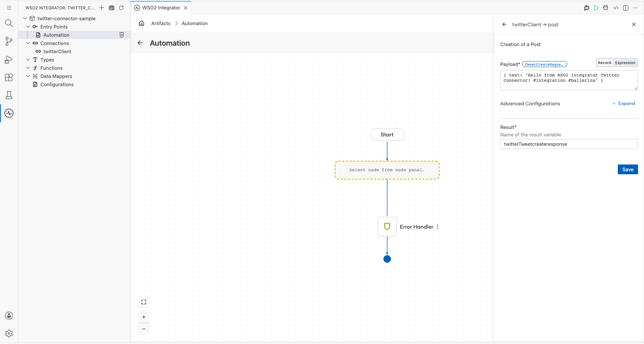This screenshot has height=344, width=644.
Task: Open Automation in the tree
Action: point(56,35)
